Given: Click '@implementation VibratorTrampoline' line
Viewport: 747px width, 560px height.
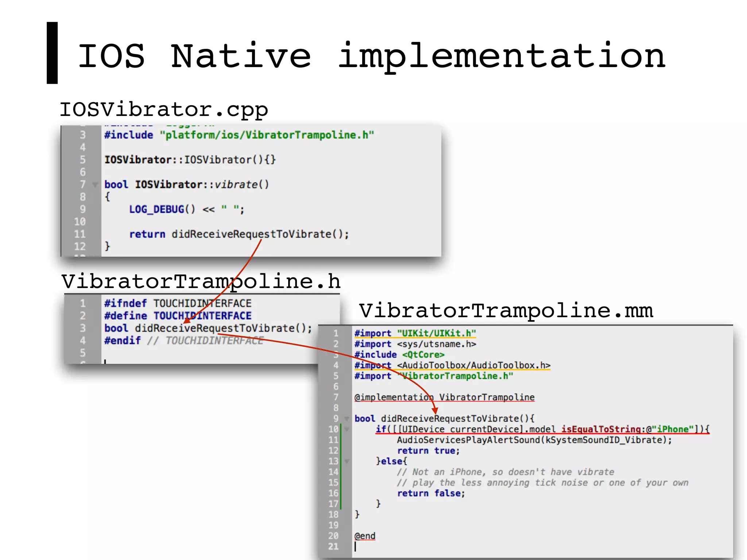Looking at the screenshot, I should [x=444, y=397].
